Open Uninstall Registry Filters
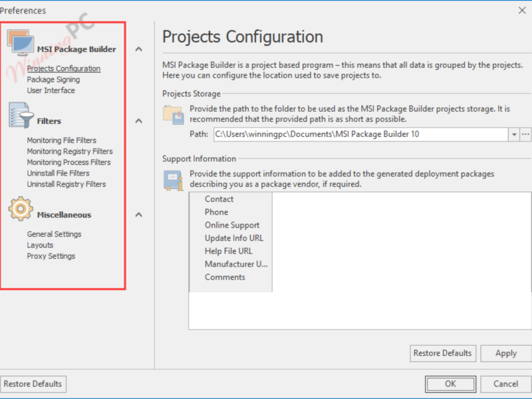Image resolution: width=532 pixels, height=399 pixels. tap(66, 184)
